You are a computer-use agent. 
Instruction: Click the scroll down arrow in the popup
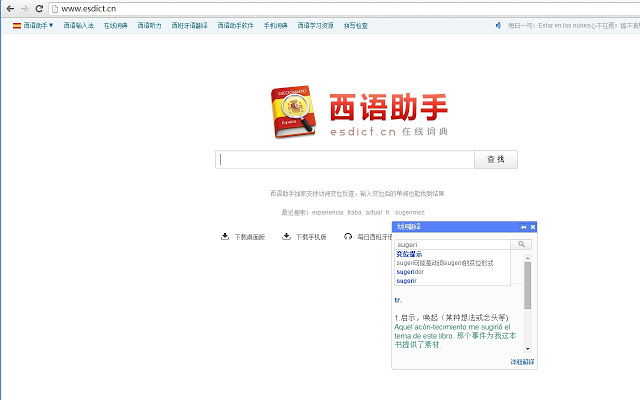tap(527, 349)
